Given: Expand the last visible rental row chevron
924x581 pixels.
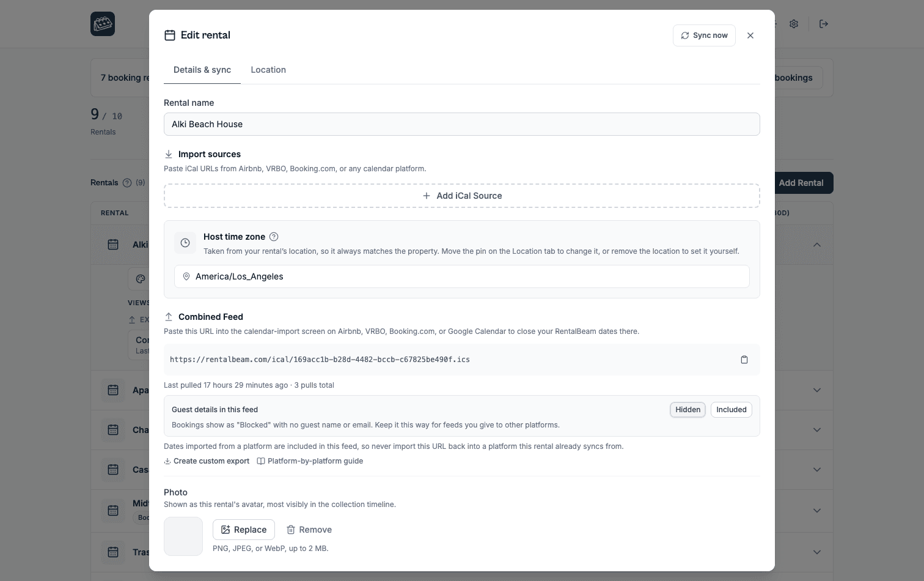Looking at the screenshot, I should (x=817, y=552).
